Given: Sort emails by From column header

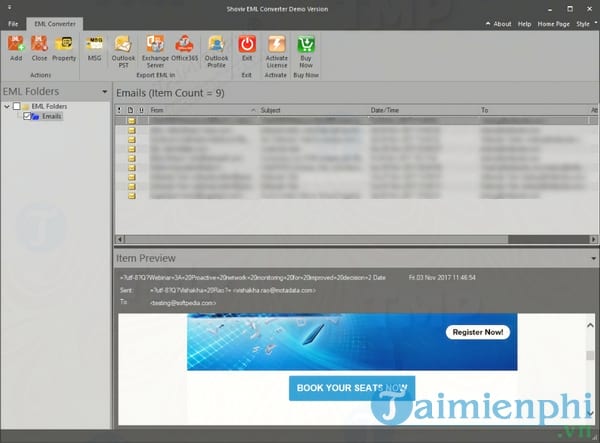Looking at the screenshot, I should click(x=203, y=110).
